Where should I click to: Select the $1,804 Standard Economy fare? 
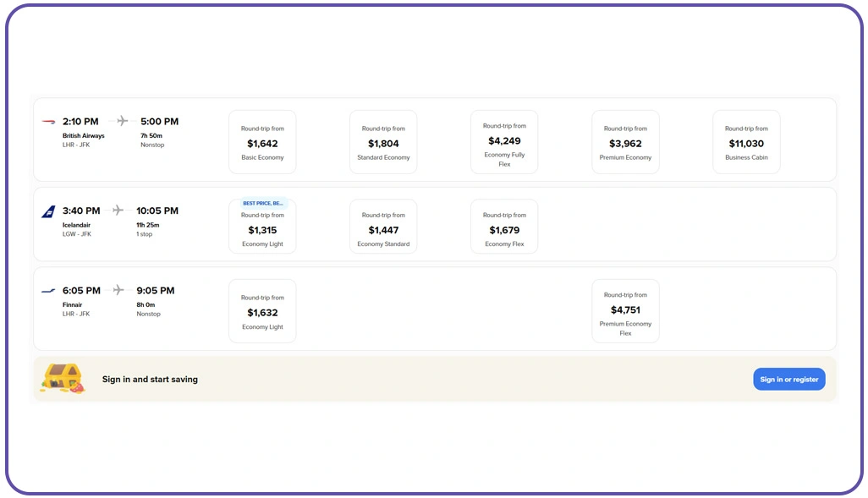coord(383,141)
